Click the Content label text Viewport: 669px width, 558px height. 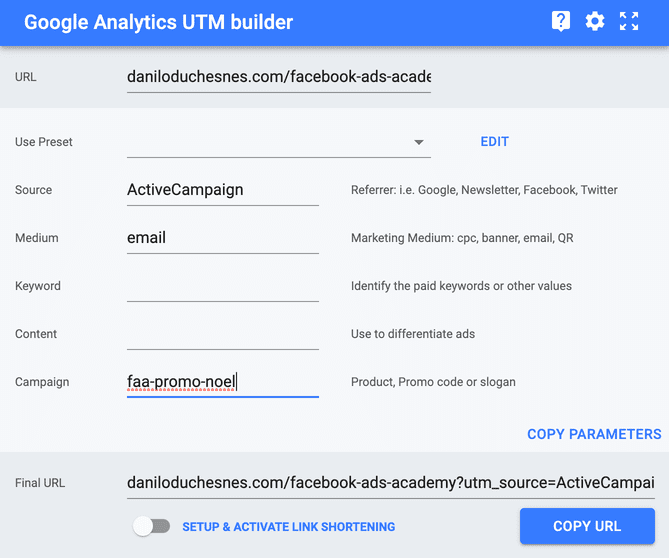point(36,334)
